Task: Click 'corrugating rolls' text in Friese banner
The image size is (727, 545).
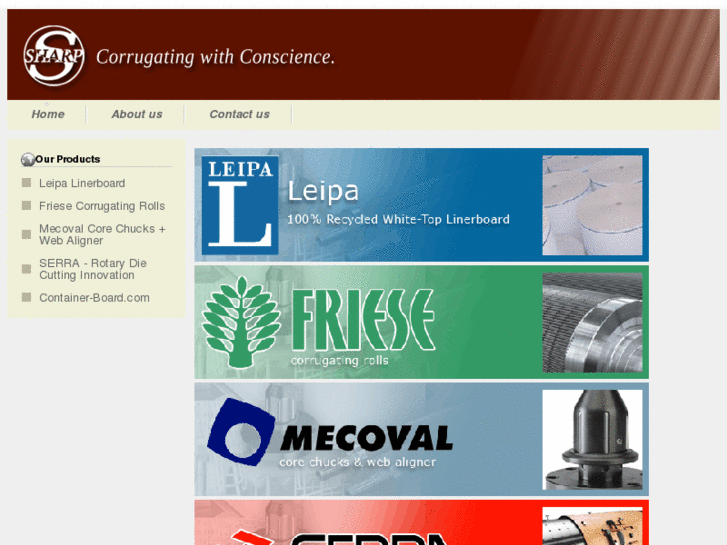Action: pyautogui.click(x=339, y=361)
